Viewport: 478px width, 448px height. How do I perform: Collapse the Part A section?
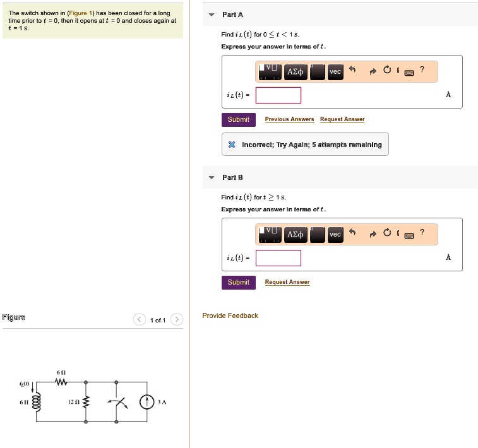coord(212,15)
